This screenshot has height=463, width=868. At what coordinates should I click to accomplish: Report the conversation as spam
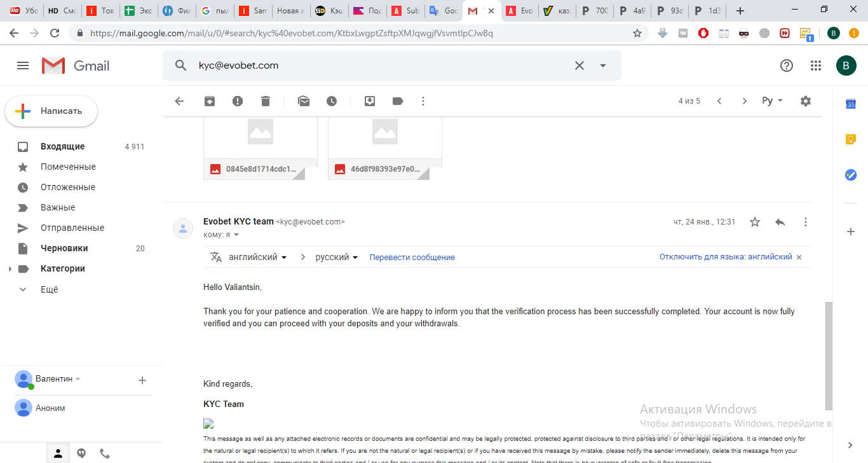click(x=238, y=101)
